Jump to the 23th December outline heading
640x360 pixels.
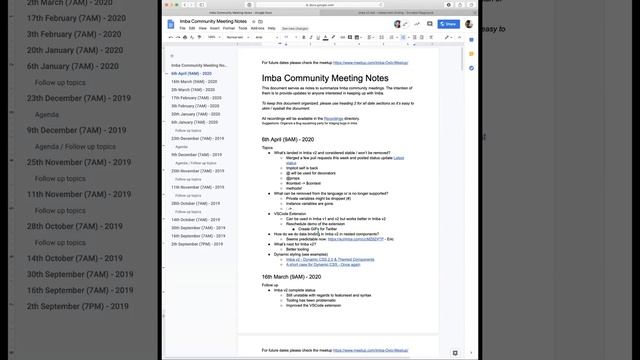pos(198,139)
